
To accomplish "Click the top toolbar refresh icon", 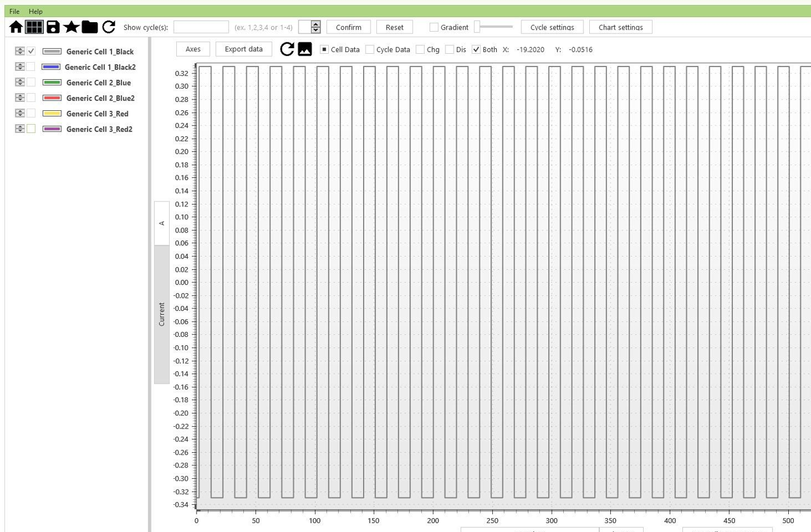I will 109,27.
